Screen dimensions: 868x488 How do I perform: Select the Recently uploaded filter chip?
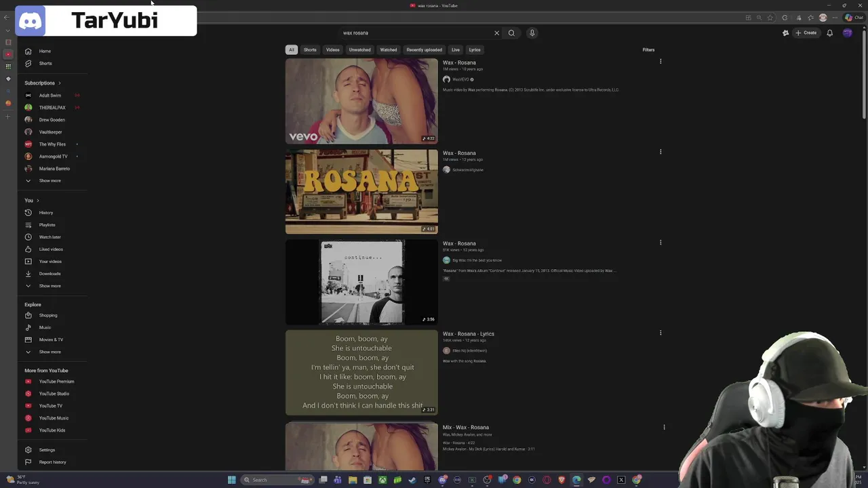click(425, 49)
